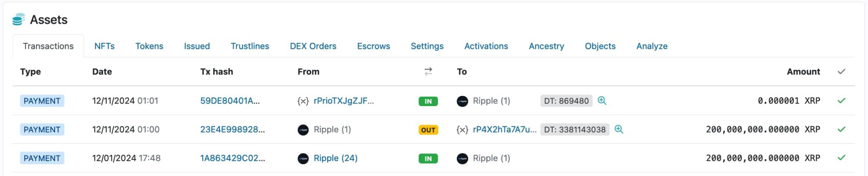Image resolution: width=868 pixels, height=176 pixels.
Task: Show the Analyze tab
Action: (651, 46)
